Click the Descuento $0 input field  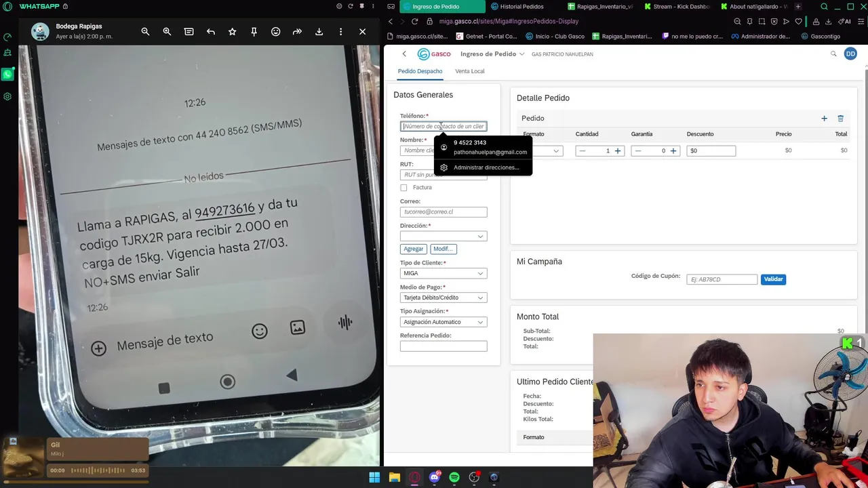711,151
